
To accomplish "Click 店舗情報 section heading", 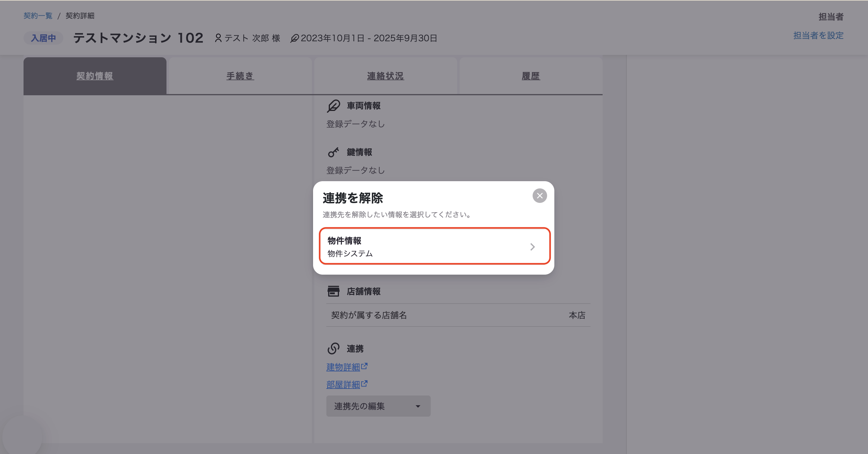I will (x=363, y=291).
